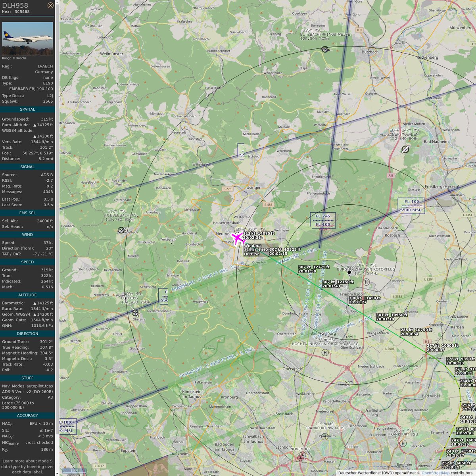The height and width of the screenshot is (476, 476).
Task: Click the Burgholzhausen heliport H icon
Action: pos(366,282)
